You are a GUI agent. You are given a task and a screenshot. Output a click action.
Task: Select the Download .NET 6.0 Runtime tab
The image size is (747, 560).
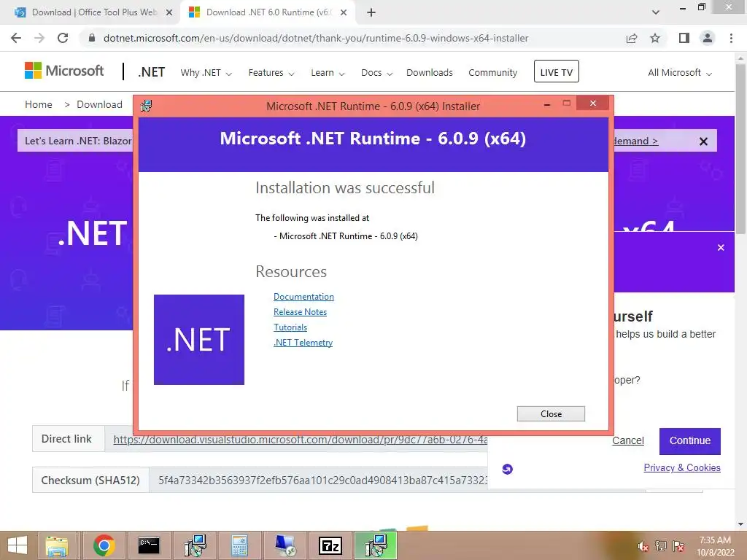[268, 12]
